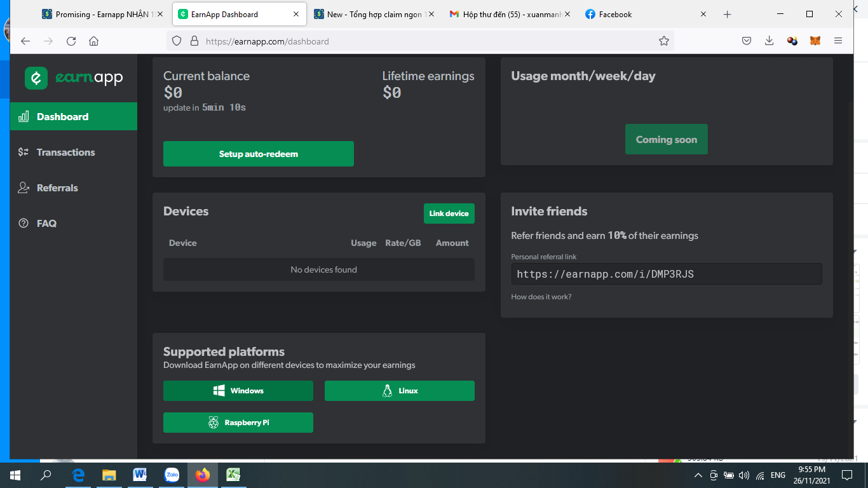
Task: Open the FAQ page in sidebar
Action: tap(74, 223)
